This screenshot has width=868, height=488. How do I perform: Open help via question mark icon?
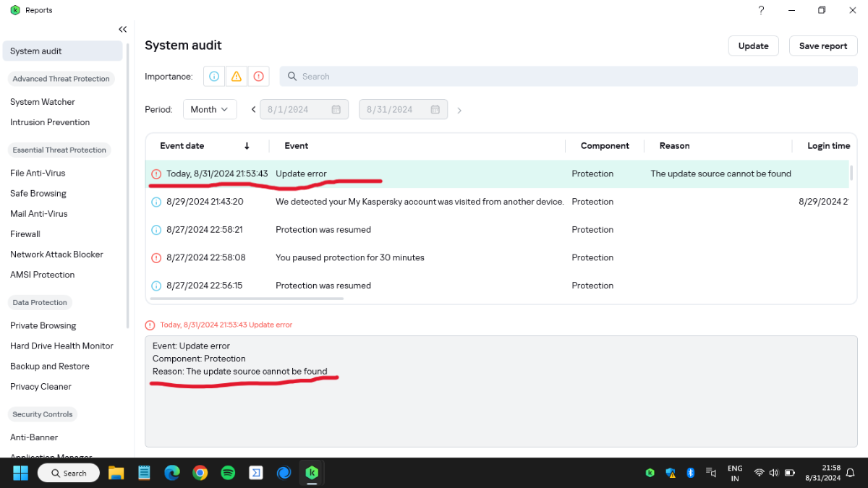[x=761, y=10]
